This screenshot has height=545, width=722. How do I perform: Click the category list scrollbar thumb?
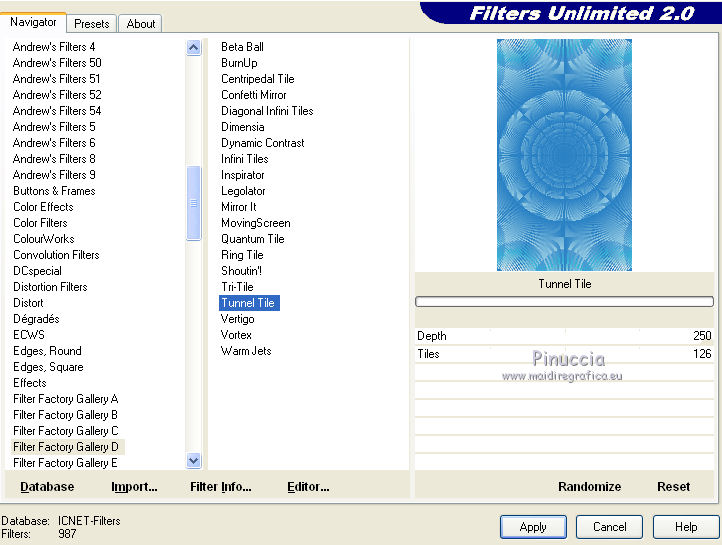coord(194,203)
